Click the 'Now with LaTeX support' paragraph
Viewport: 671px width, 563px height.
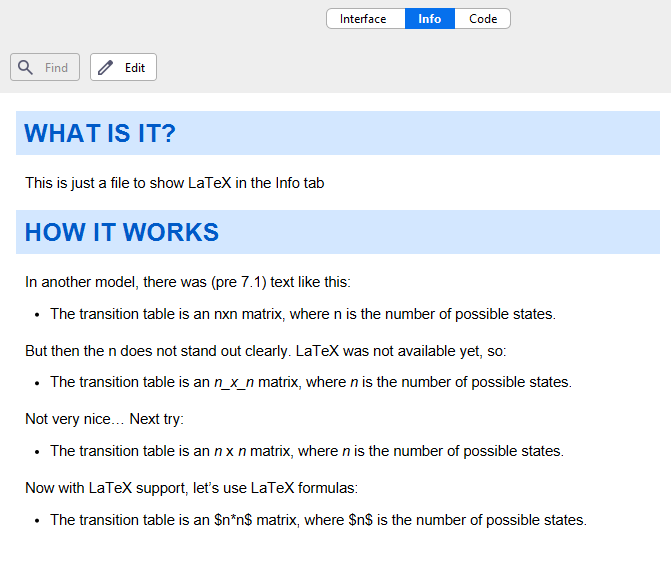coord(192,488)
